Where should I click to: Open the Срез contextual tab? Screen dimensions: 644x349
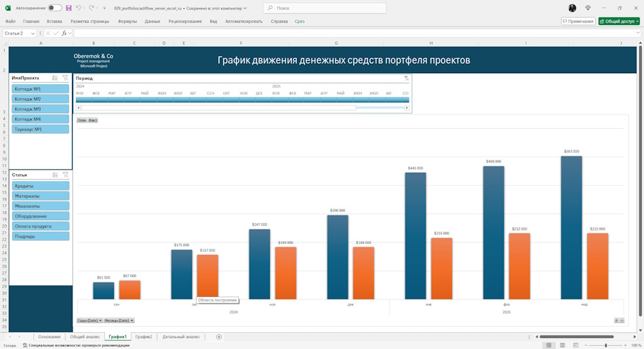point(300,22)
